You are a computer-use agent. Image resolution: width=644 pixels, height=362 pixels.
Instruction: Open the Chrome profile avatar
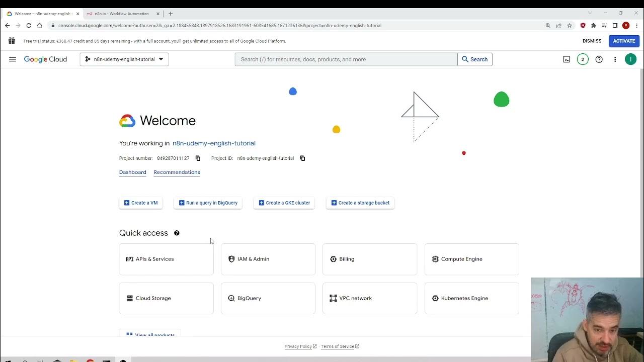(x=626, y=26)
